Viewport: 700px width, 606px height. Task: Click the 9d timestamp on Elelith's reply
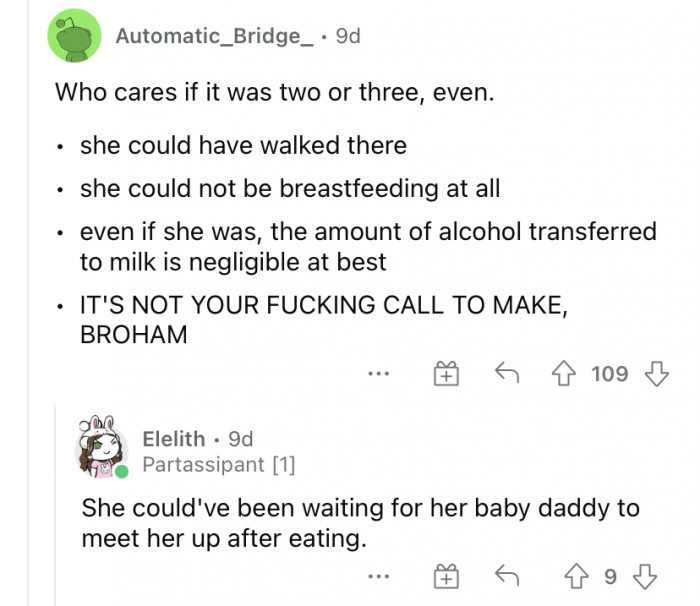pyautogui.click(x=240, y=438)
